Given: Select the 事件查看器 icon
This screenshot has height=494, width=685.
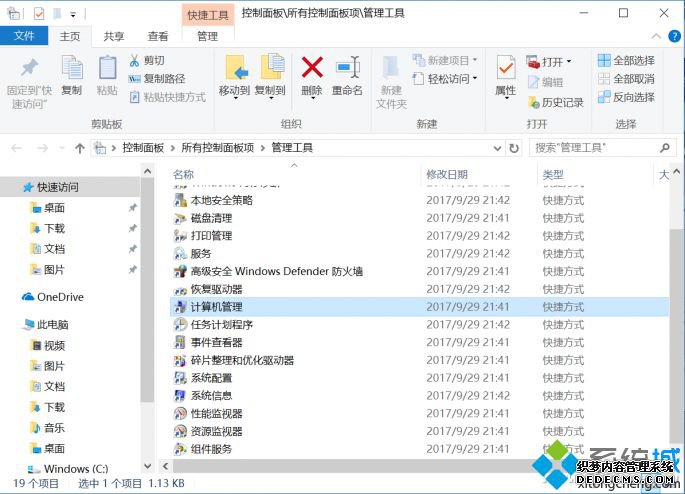Looking at the screenshot, I should click(x=180, y=342).
